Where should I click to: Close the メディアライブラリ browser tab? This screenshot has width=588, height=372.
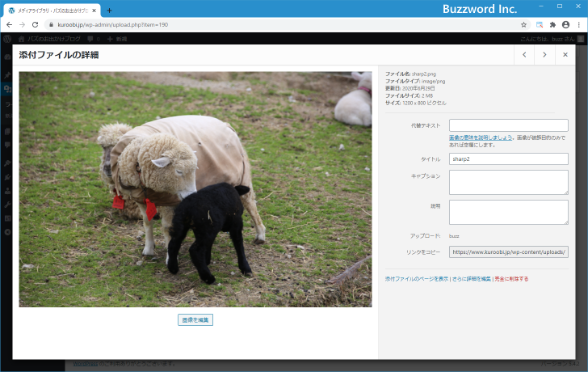tap(97, 10)
